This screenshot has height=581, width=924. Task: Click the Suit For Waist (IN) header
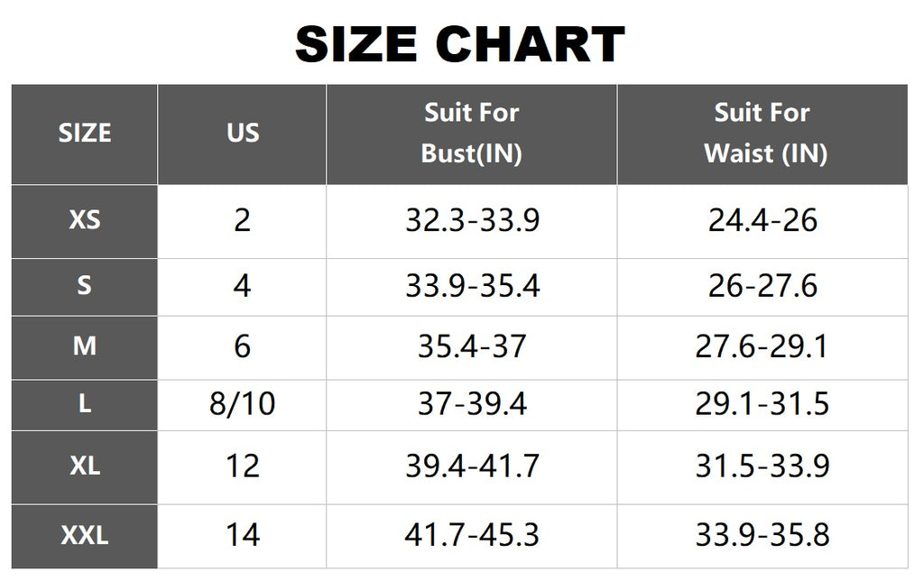[x=762, y=134]
